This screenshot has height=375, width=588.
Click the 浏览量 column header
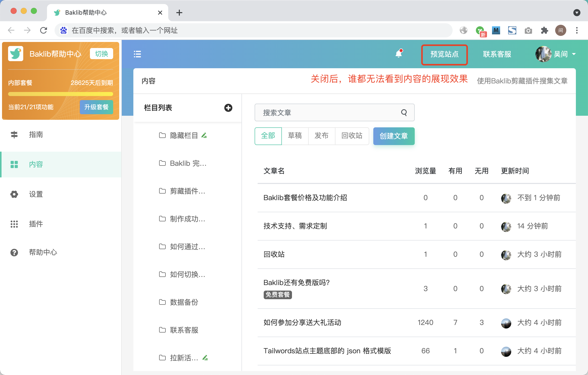click(x=426, y=171)
